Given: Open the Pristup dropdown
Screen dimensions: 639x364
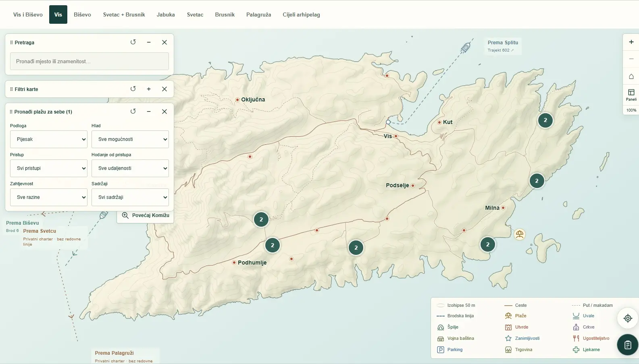Looking at the screenshot, I should click(x=49, y=168).
